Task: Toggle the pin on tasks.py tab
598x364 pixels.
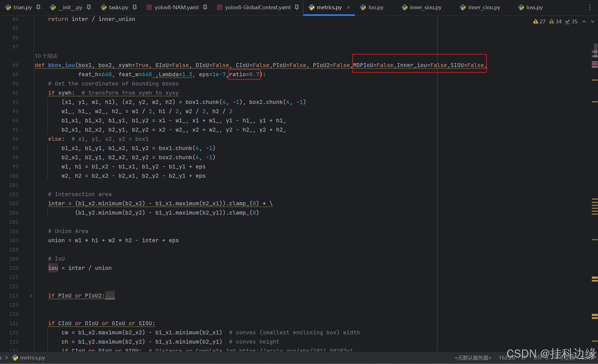Action: (135, 7)
